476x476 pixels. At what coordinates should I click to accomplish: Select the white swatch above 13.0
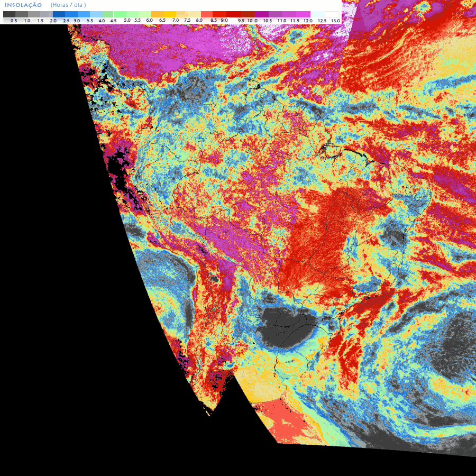(x=333, y=14)
